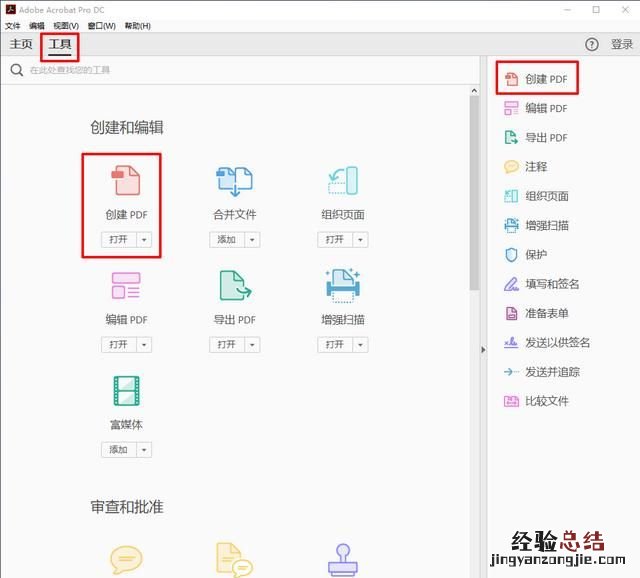This screenshot has height=578, width=640.
Task: Click the Organize Pages (组织页面) grid icon
Action: tap(343, 180)
